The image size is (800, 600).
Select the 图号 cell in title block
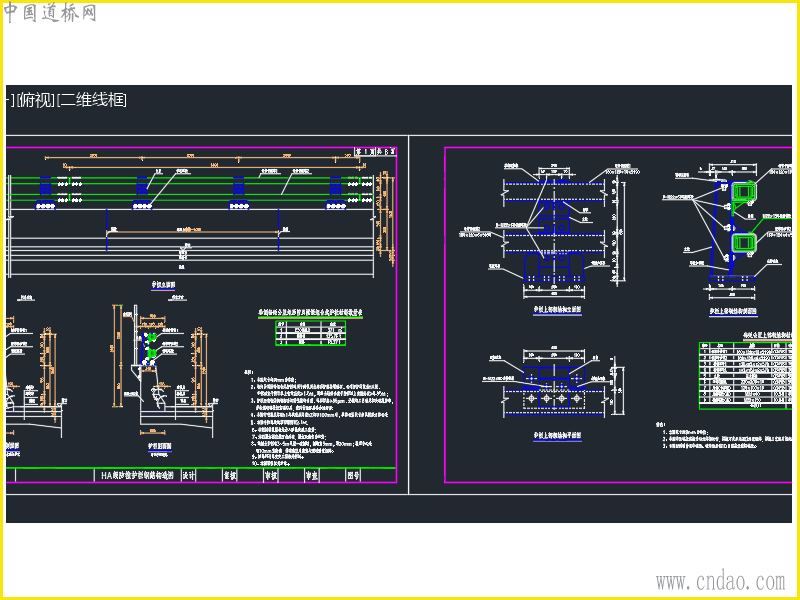pyautogui.click(x=353, y=476)
